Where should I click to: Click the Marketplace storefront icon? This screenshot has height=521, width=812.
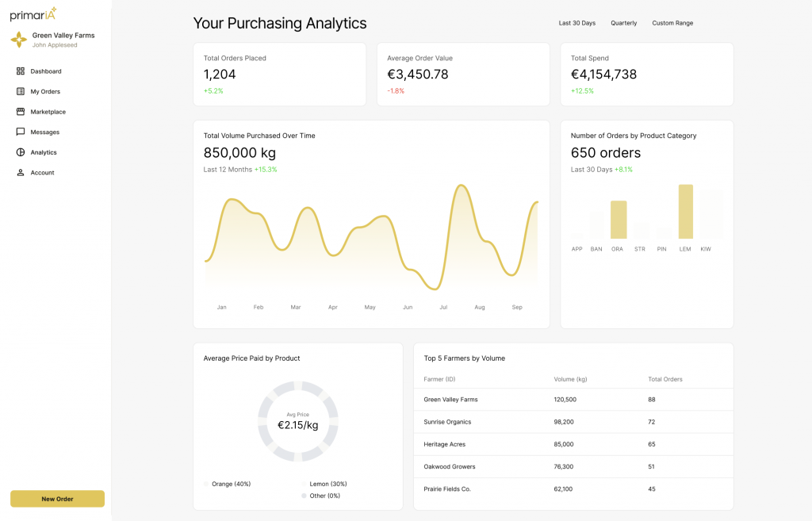(21, 112)
